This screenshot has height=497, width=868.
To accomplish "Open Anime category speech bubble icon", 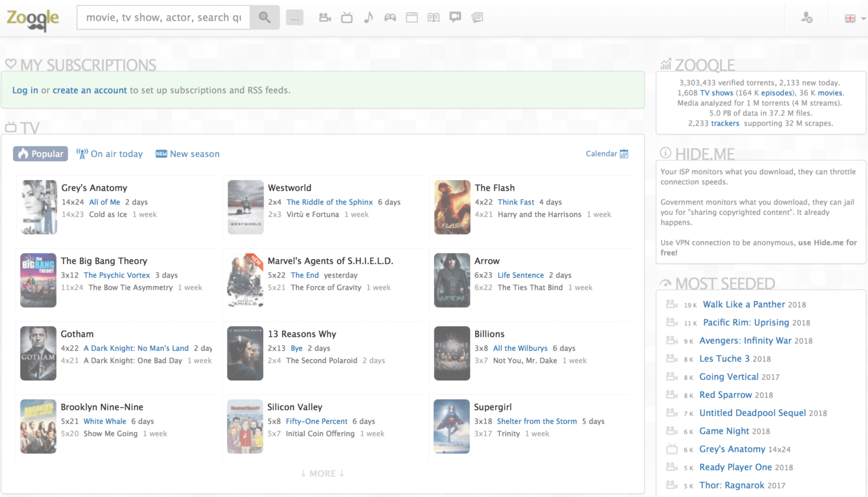I will 455,17.
